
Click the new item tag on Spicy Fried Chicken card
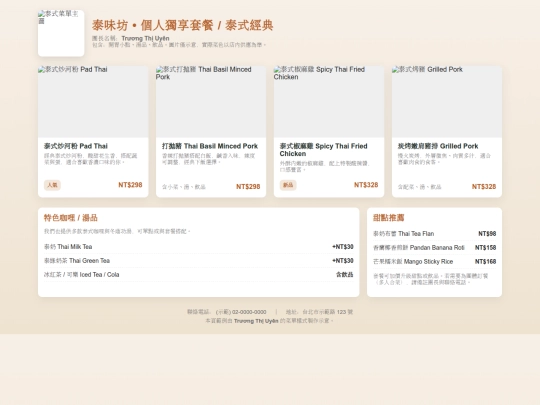pos(288,185)
